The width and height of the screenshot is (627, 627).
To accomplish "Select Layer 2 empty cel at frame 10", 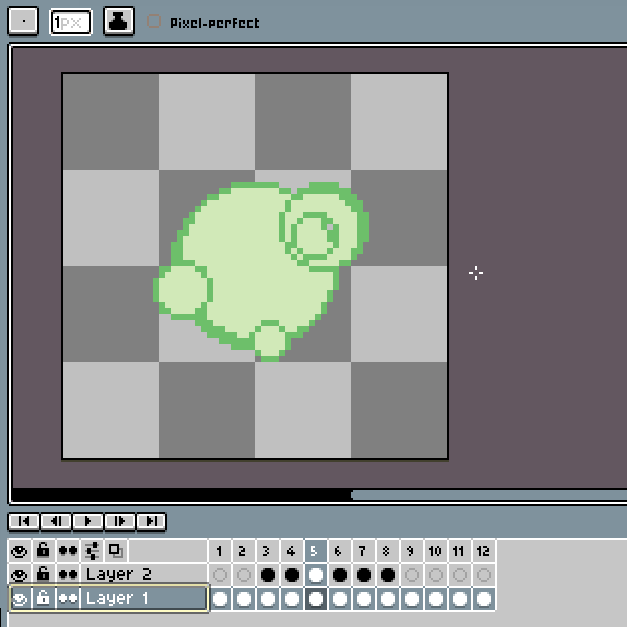I will 435,575.
